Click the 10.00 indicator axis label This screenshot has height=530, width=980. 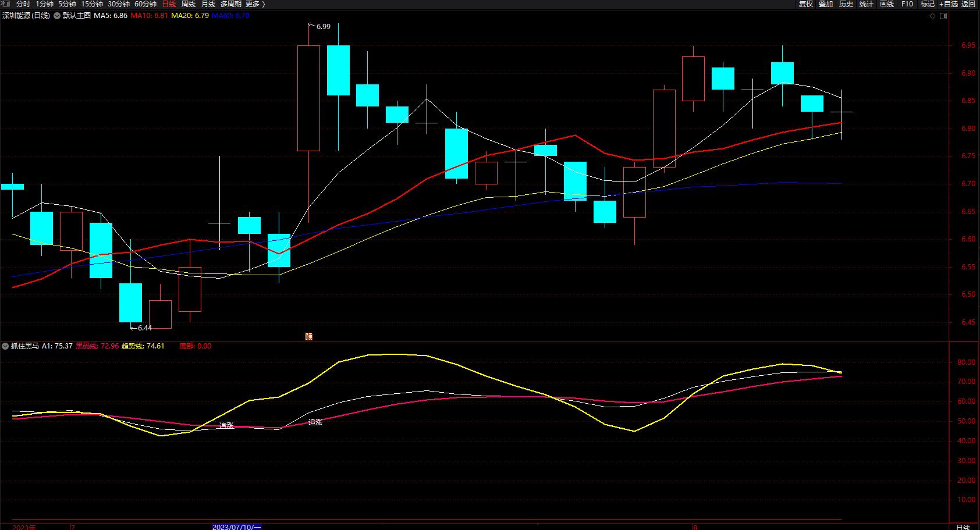967,500
